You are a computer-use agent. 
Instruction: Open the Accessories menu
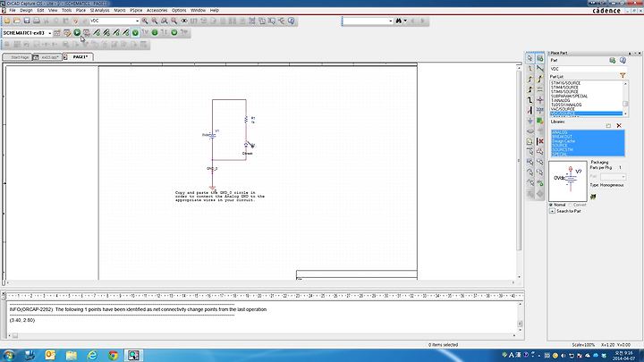point(157,10)
